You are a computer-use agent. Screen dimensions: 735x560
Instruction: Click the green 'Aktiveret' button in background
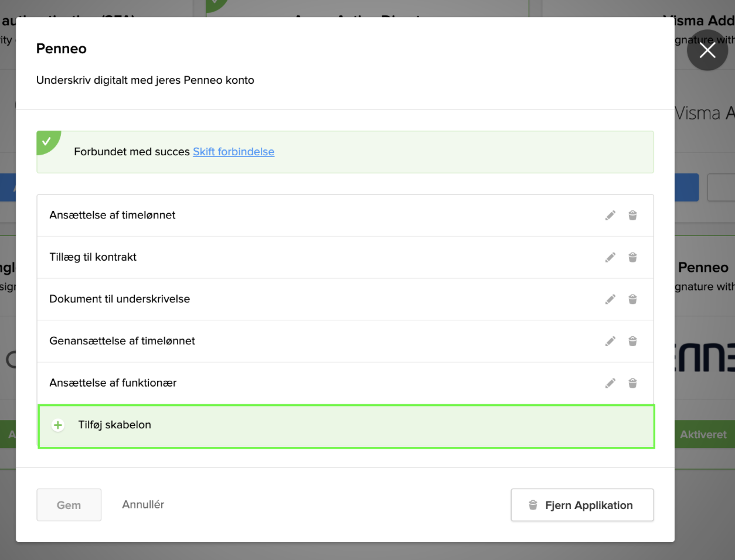click(x=703, y=435)
